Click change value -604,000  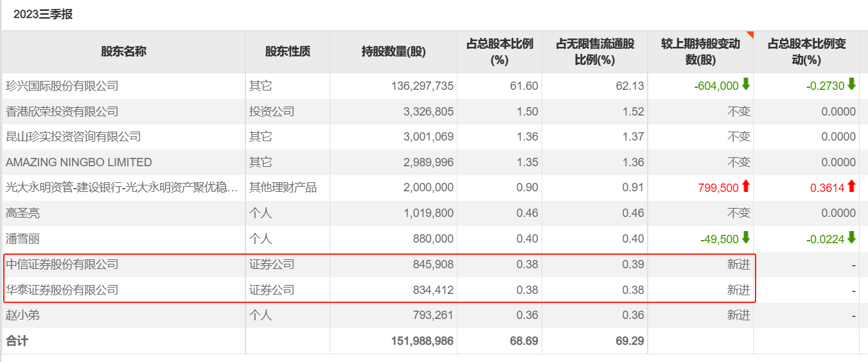click(x=718, y=85)
